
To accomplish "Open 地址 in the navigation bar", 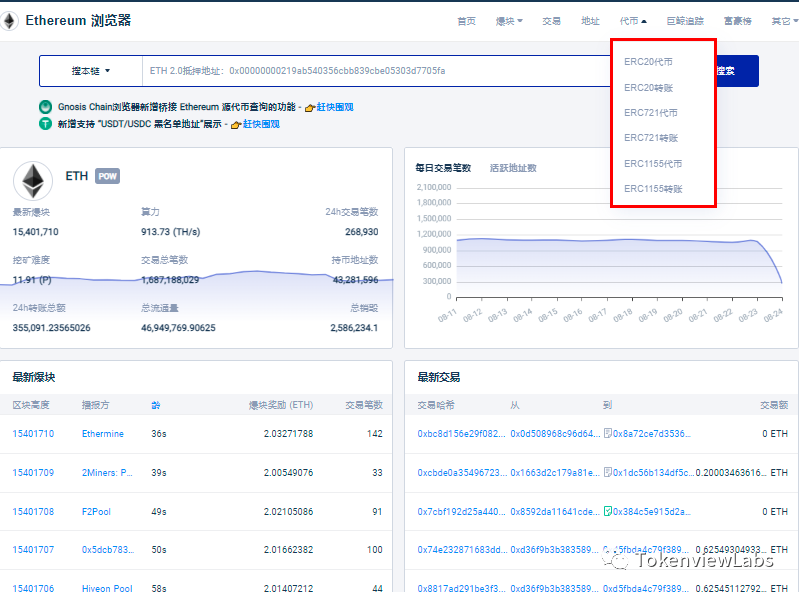I will click(x=590, y=21).
